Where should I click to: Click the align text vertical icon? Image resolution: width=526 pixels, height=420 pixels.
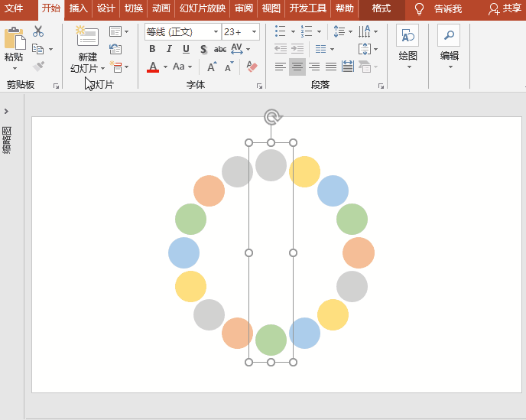(365, 49)
